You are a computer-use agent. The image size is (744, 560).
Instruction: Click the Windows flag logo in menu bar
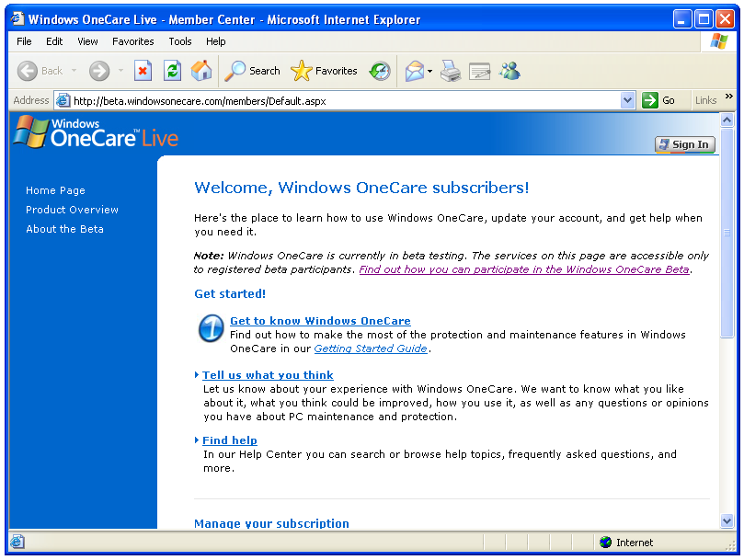719,41
